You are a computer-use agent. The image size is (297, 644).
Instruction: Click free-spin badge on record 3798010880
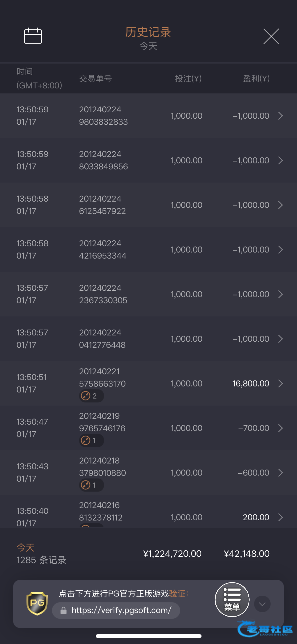pos(91,485)
